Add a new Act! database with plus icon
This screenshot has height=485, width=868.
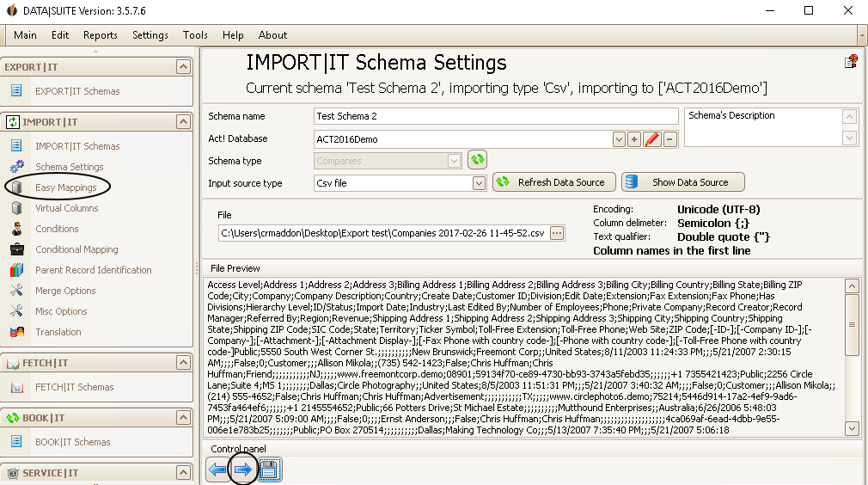[634, 139]
